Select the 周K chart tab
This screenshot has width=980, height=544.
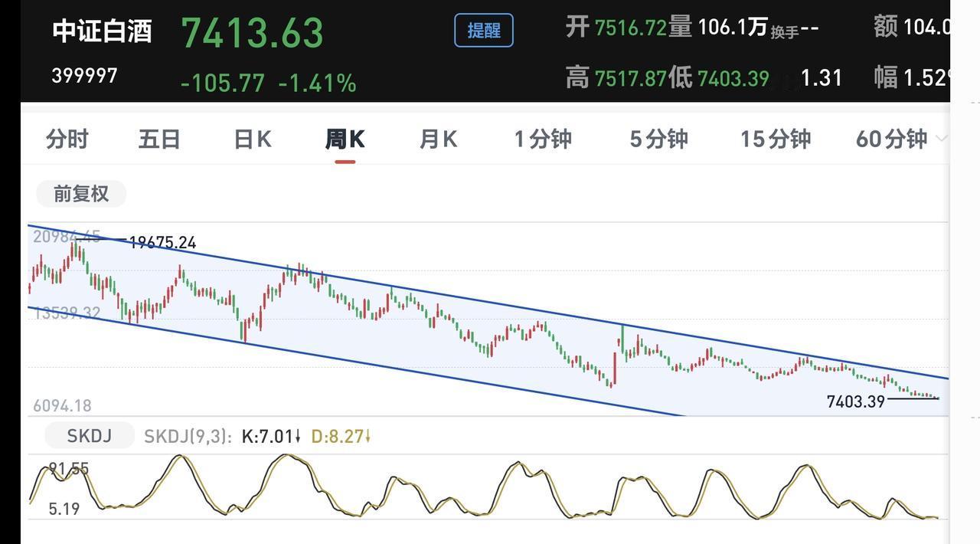[x=345, y=139]
